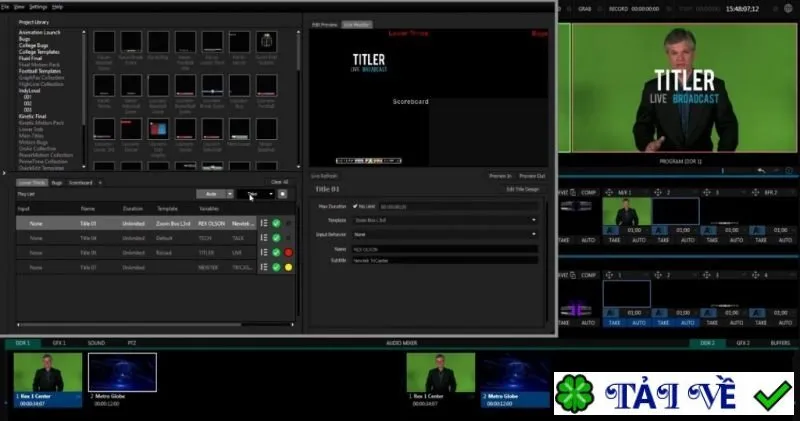Click the Subtitle input field
800x421 pixels.
(x=445, y=260)
